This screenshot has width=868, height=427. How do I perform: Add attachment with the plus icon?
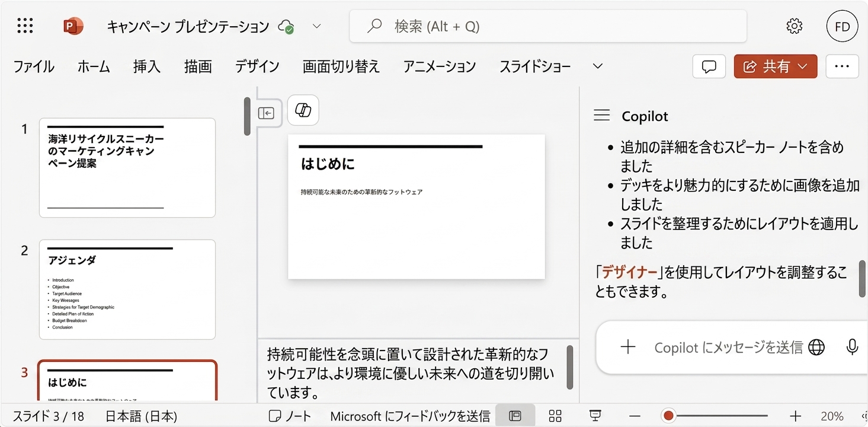click(627, 347)
